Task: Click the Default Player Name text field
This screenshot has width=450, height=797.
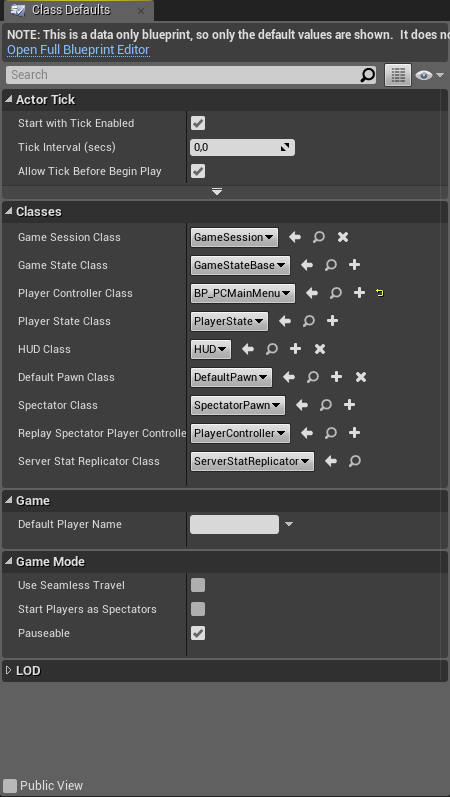Action: point(234,524)
